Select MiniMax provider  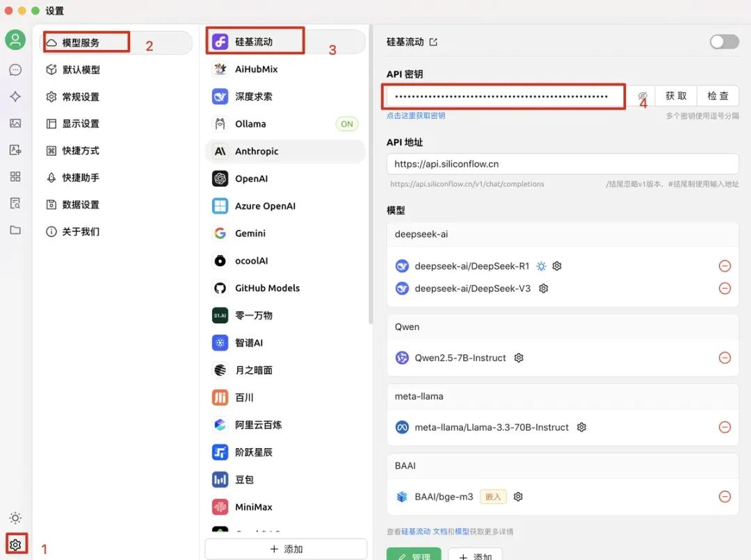(286, 507)
